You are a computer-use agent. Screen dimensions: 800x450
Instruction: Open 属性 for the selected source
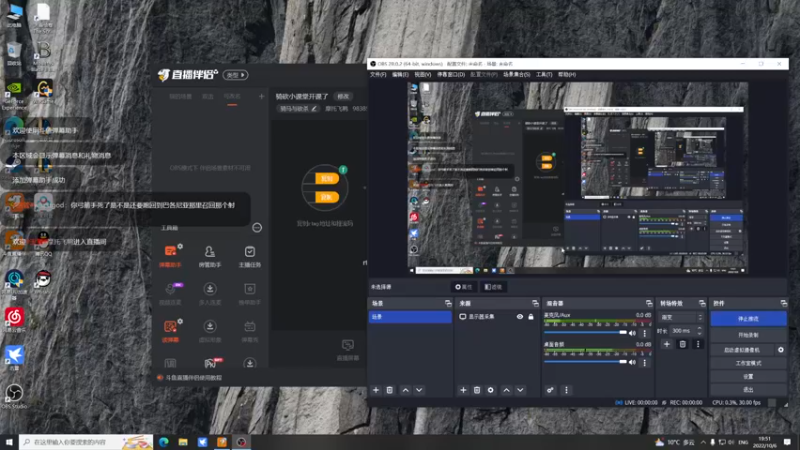coord(463,287)
